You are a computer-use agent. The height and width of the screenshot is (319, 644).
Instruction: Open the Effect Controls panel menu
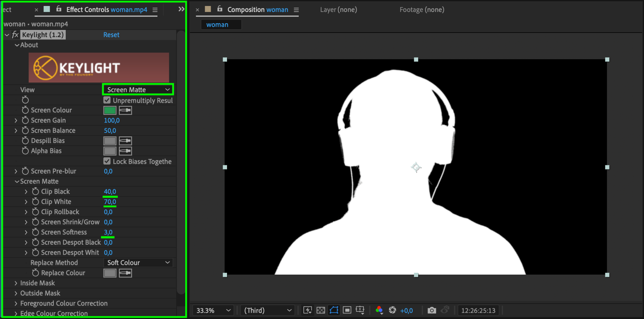tap(155, 10)
